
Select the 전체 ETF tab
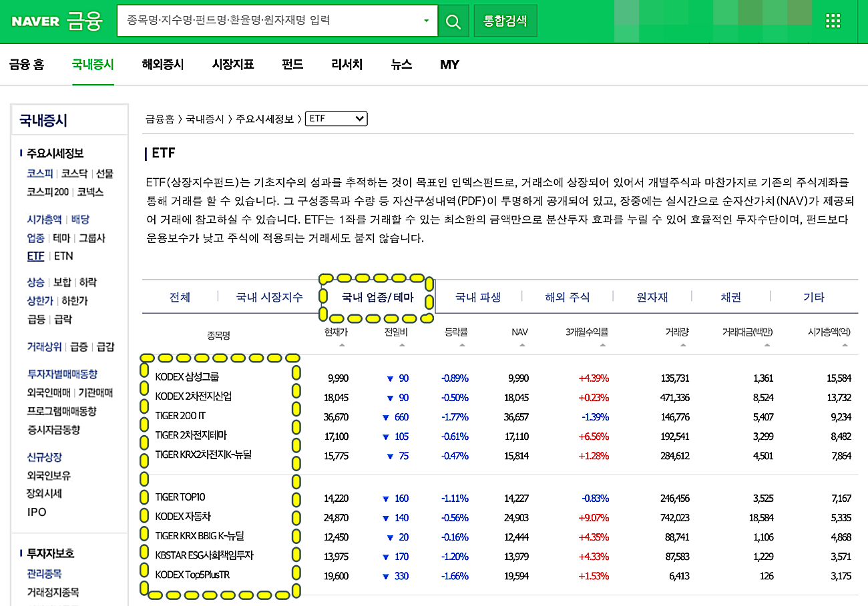[180, 298]
